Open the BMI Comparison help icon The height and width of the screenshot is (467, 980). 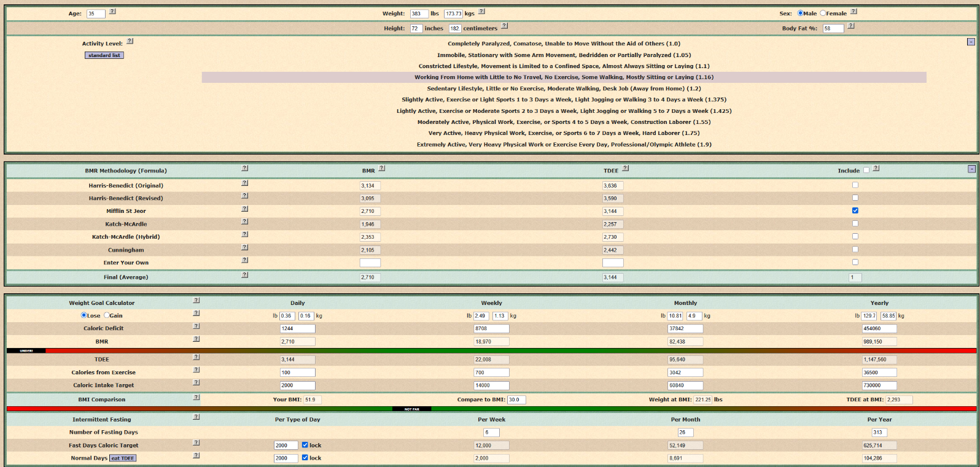(196, 398)
